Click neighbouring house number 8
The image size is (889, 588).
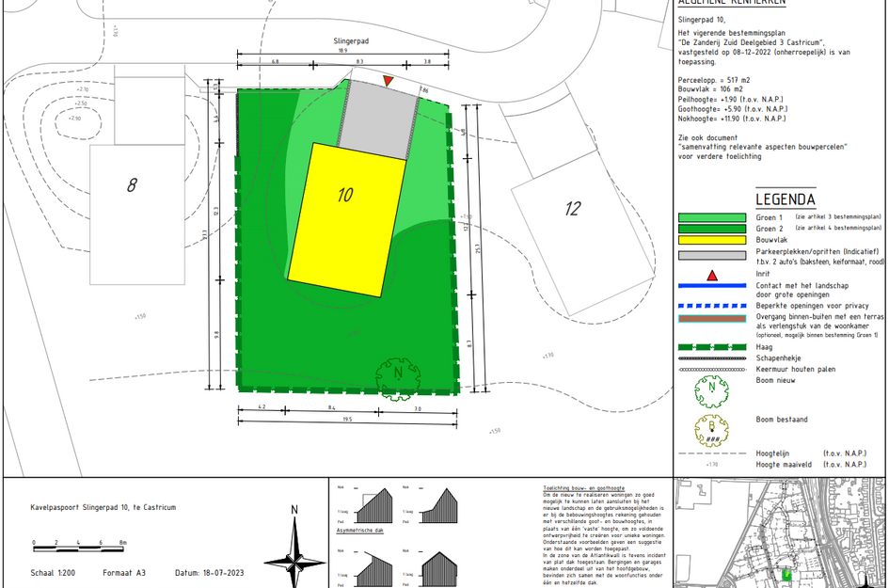(x=132, y=184)
